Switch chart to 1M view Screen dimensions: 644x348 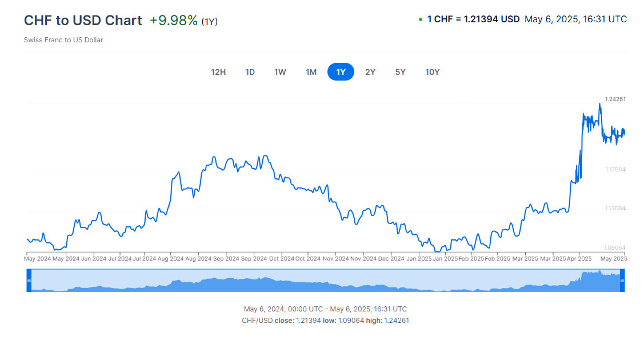[x=311, y=72]
